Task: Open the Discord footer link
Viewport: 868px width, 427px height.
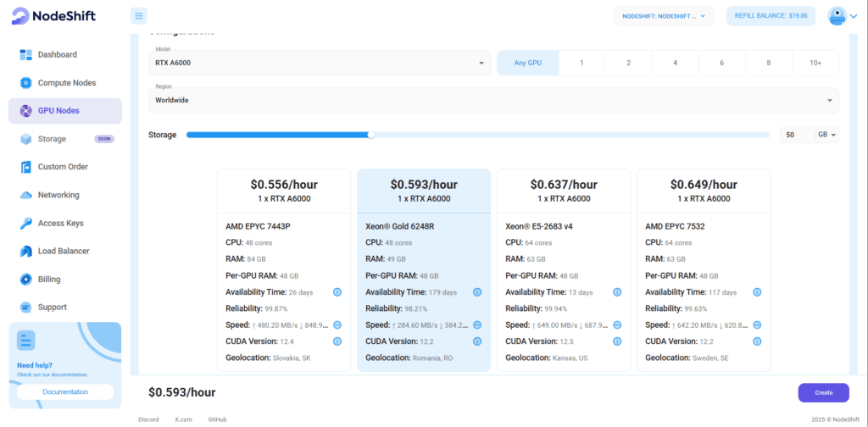Action: pos(148,420)
